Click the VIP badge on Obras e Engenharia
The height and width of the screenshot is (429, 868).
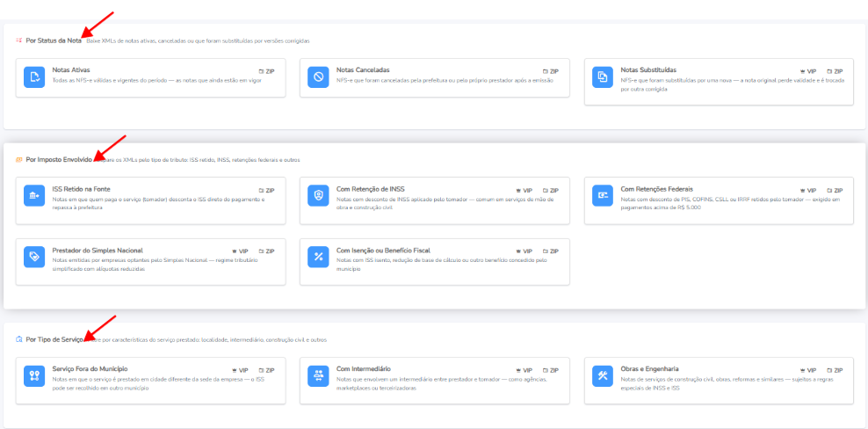[x=808, y=370]
